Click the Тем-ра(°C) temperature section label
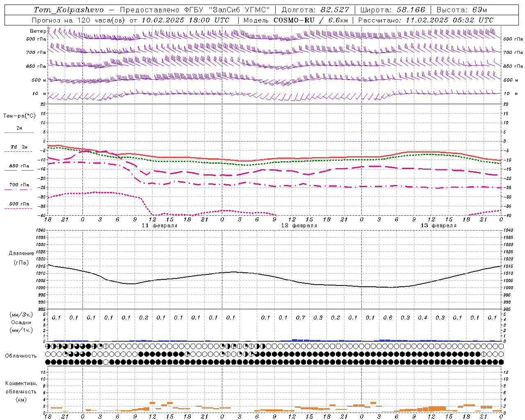 coord(19,116)
